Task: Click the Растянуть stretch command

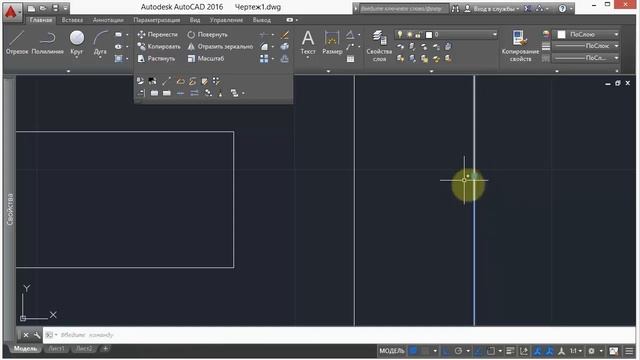Action: click(x=156, y=58)
